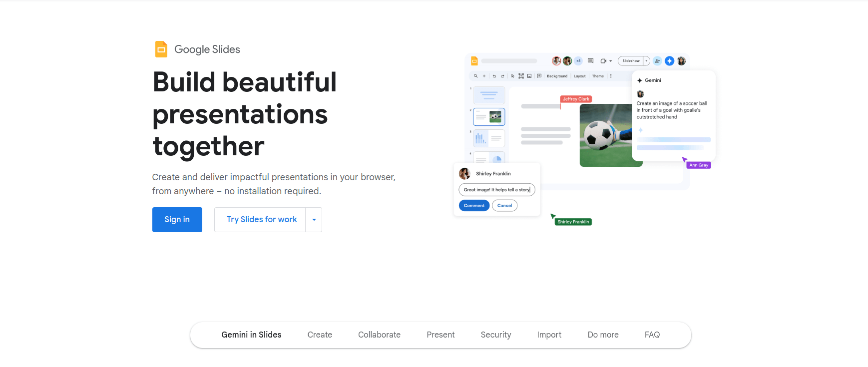868x367 pixels.
Task: Click the video camera meeting icon
Action: pyautogui.click(x=603, y=61)
